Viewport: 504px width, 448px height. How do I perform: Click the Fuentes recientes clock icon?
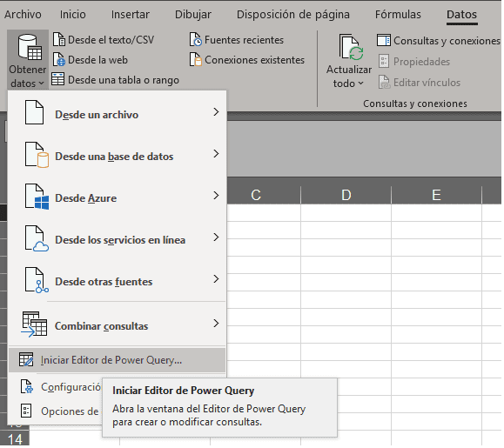(196, 40)
